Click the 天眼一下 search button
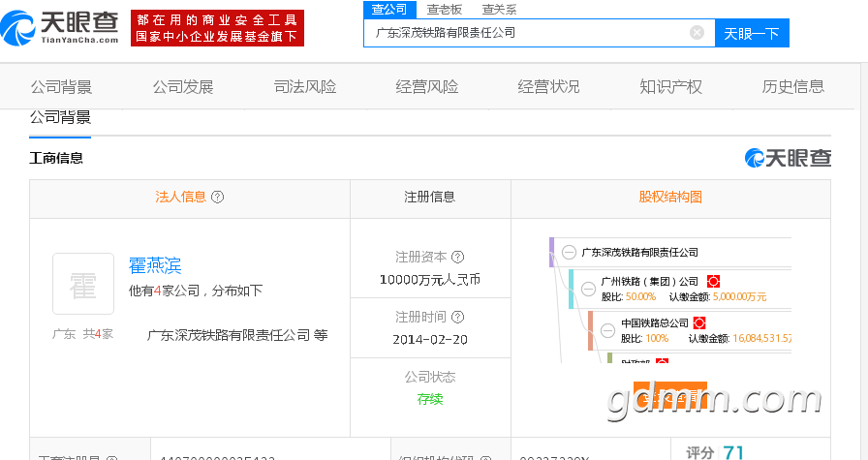Screen dimensions: 868x460 [x=752, y=33]
